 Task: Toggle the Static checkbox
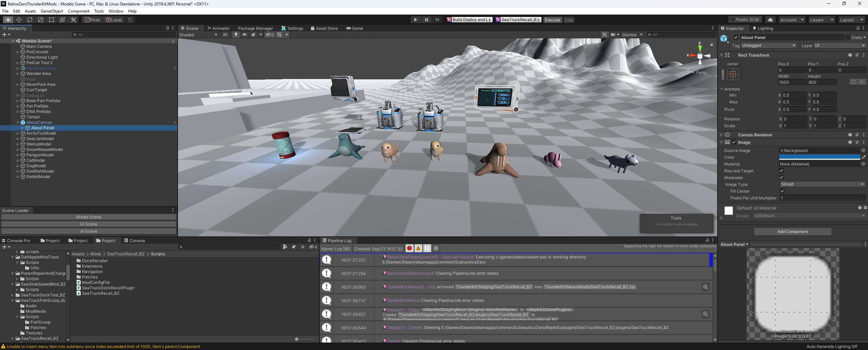tap(848, 37)
